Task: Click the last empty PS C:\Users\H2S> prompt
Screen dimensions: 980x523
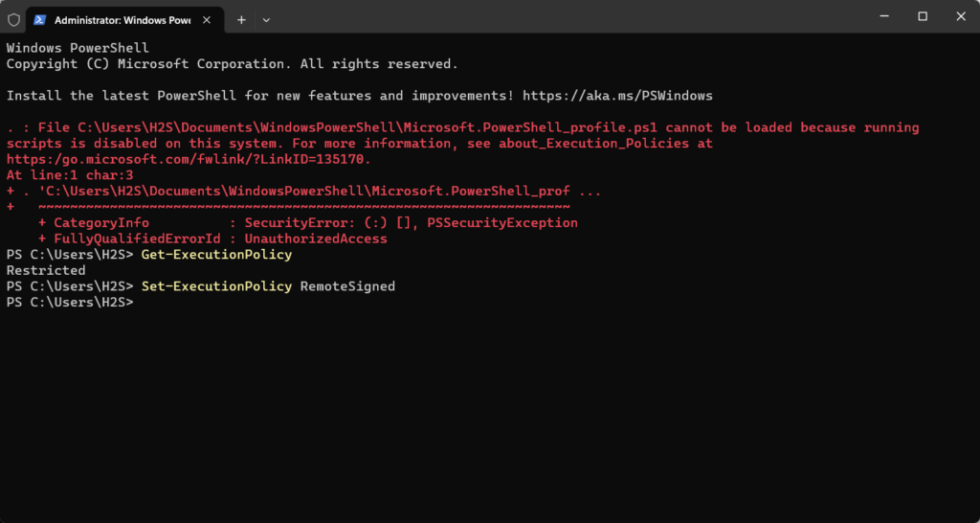Action: (x=69, y=303)
